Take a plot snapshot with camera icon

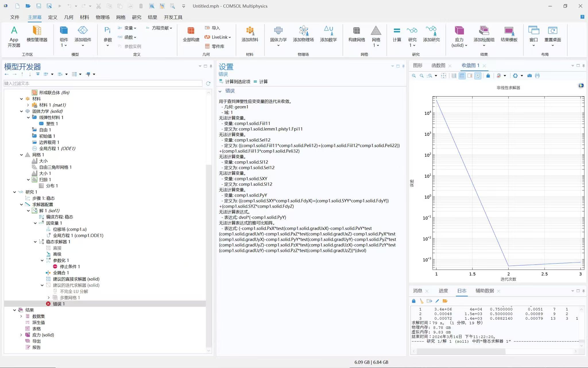click(x=529, y=76)
